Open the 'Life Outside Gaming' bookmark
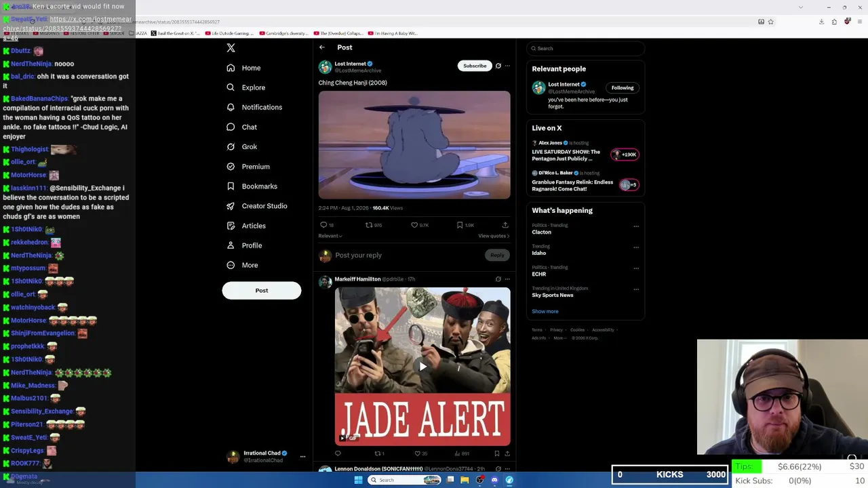The image size is (868, 488). pos(229,33)
